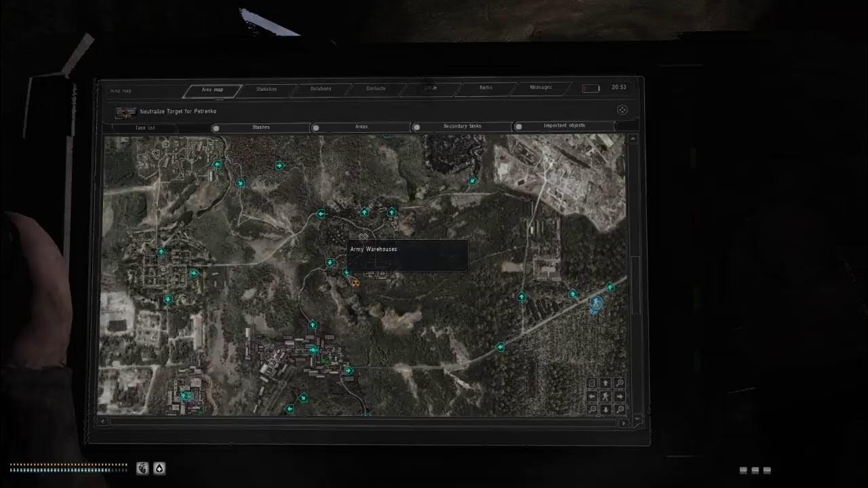Open the Relations tab
The height and width of the screenshot is (488, 868).
click(x=321, y=89)
